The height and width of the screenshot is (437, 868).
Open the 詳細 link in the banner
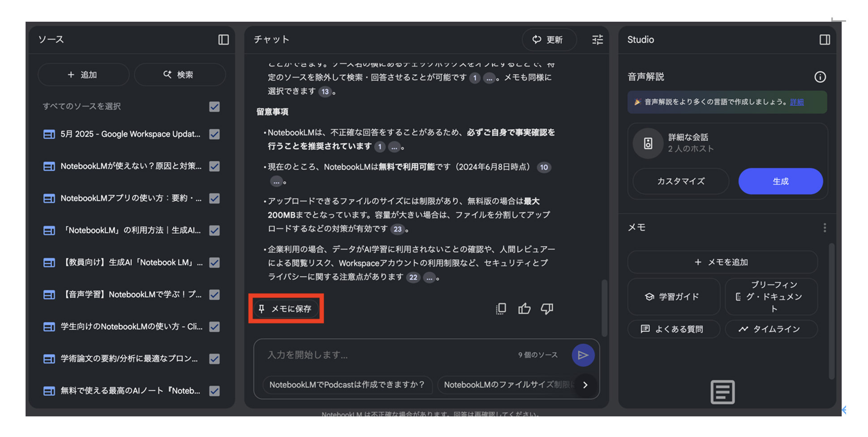click(x=797, y=102)
